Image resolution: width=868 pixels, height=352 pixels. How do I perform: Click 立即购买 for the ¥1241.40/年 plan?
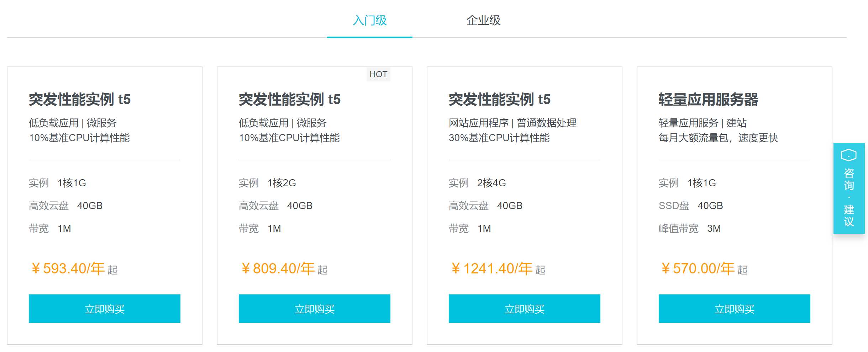tap(525, 309)
